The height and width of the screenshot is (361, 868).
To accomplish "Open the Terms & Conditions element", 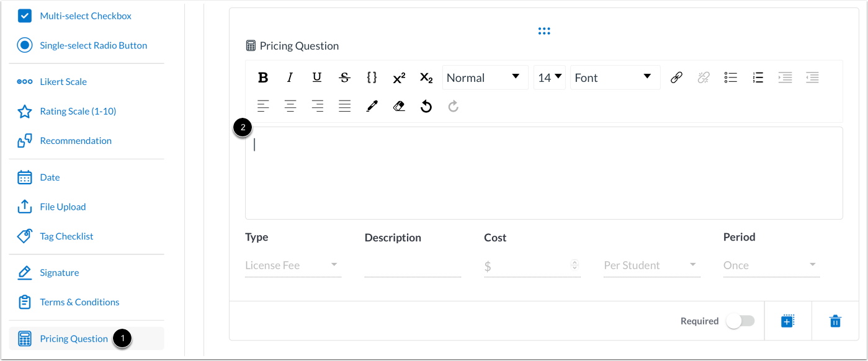I will point(79,301).
